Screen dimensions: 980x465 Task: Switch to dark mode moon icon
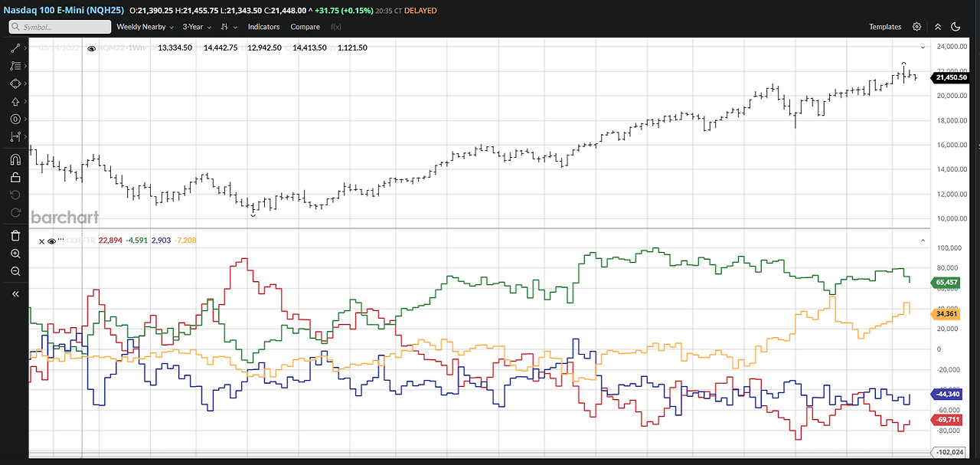pos(955,27)
